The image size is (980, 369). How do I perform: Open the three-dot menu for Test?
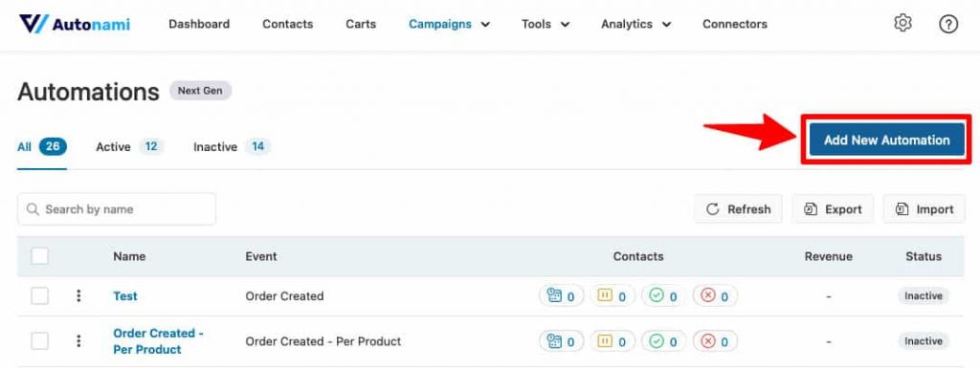point(78,296)
